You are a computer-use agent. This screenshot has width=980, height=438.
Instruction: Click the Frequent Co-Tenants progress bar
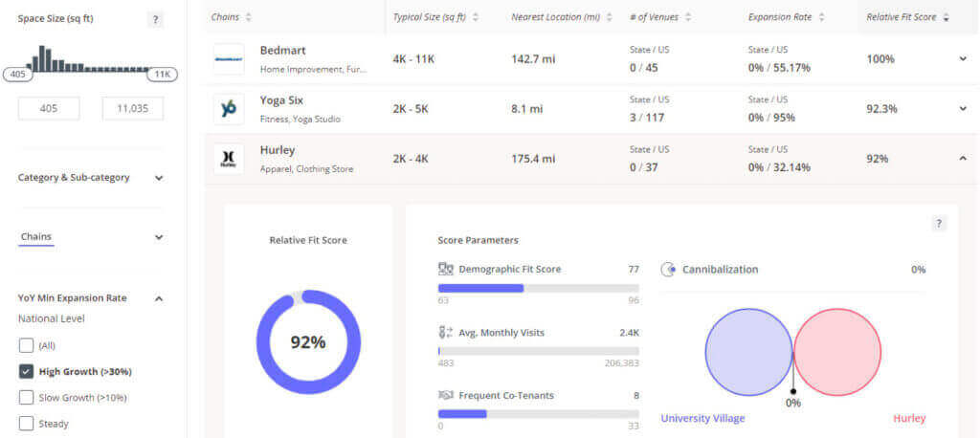tap(538, 414)
